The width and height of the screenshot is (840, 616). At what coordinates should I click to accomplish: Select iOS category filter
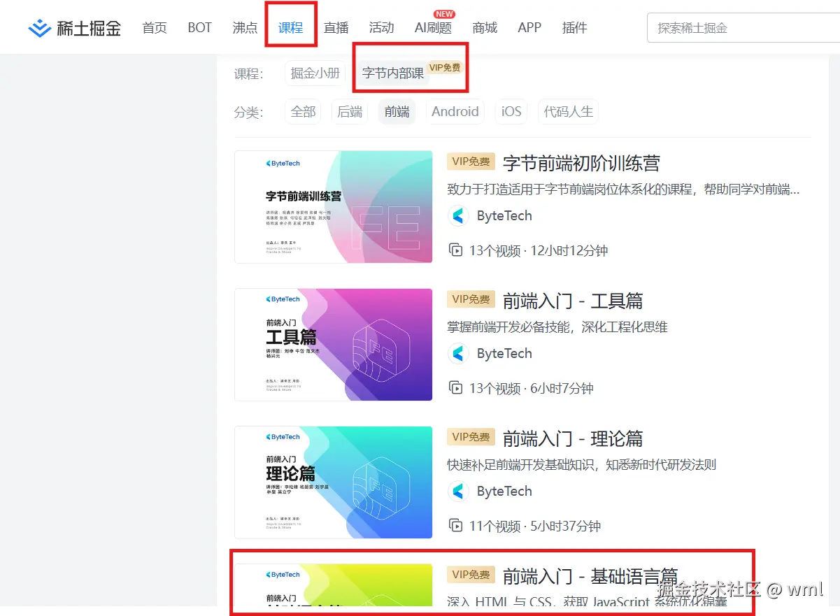tap(511, 112)
